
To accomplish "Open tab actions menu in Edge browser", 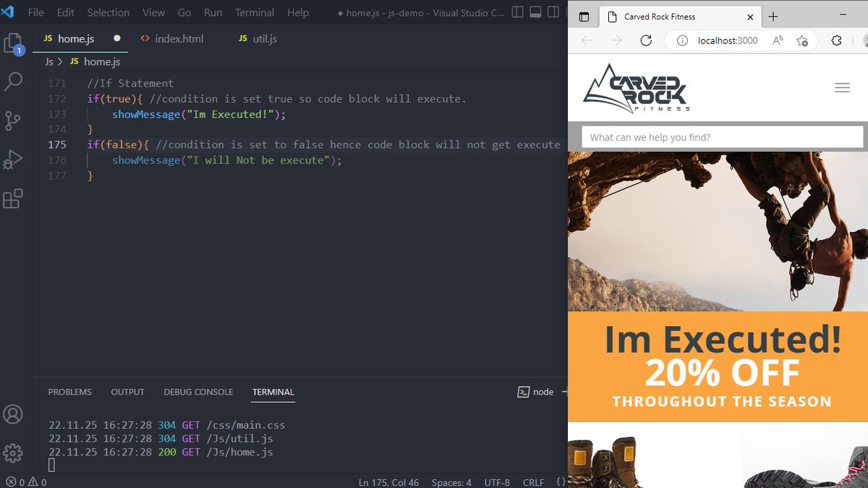I will 584,17.
